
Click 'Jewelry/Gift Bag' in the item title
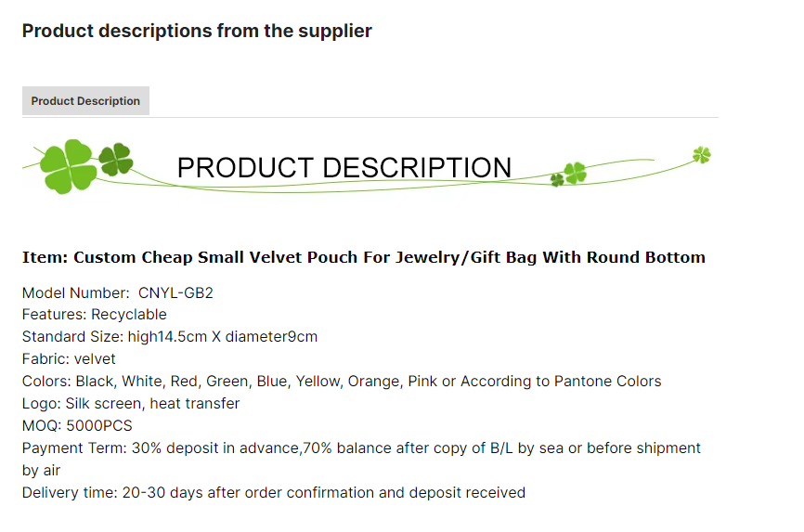point(465,257)
